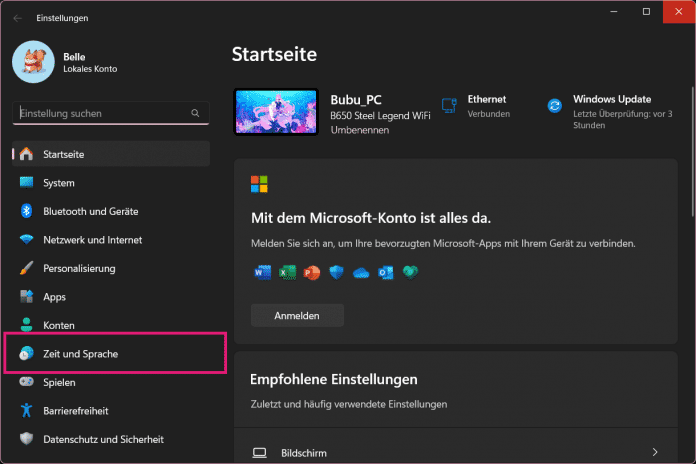The width and height of the screenshot is (696, 464).
Task: Click the Einstellung suchen search field
Action: click(x=100, y=114)
